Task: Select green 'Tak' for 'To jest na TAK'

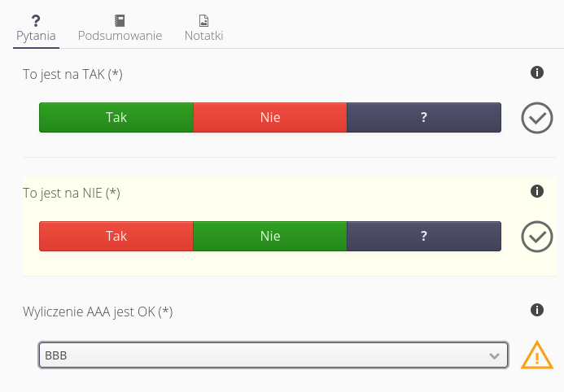Action: coord(116,117)
